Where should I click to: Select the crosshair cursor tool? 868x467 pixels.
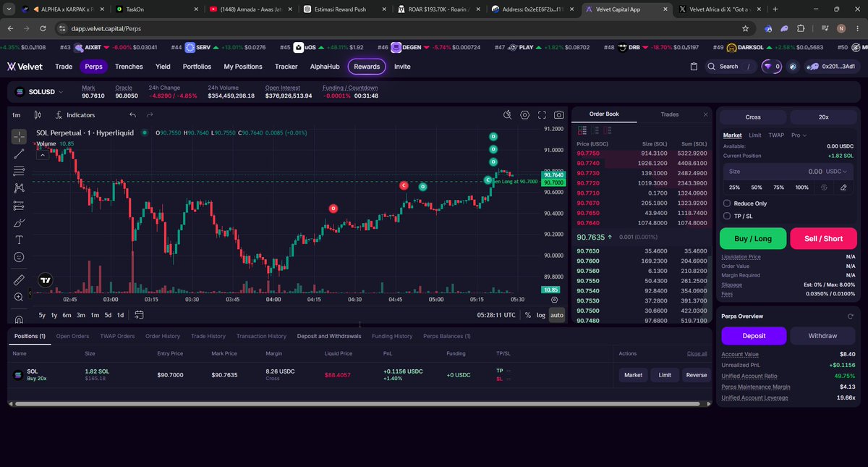tap(19, 136)
